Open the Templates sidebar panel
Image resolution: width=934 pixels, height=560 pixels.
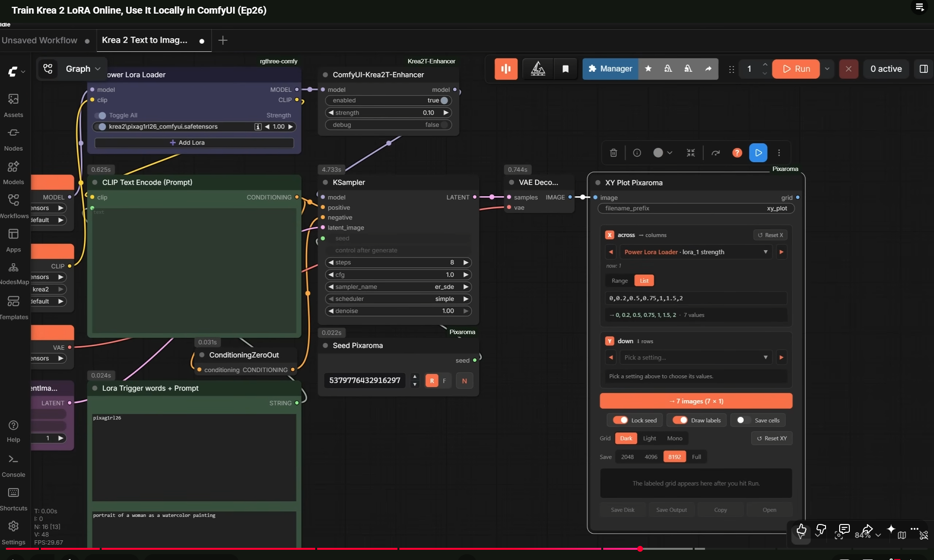tap(13, 308)
